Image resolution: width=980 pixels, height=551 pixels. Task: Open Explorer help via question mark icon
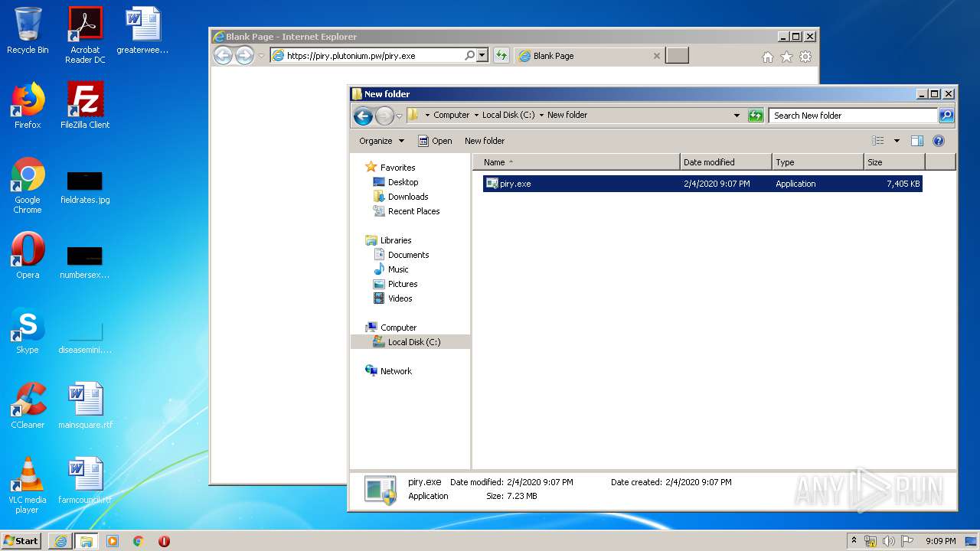click(x=939, y=141)
